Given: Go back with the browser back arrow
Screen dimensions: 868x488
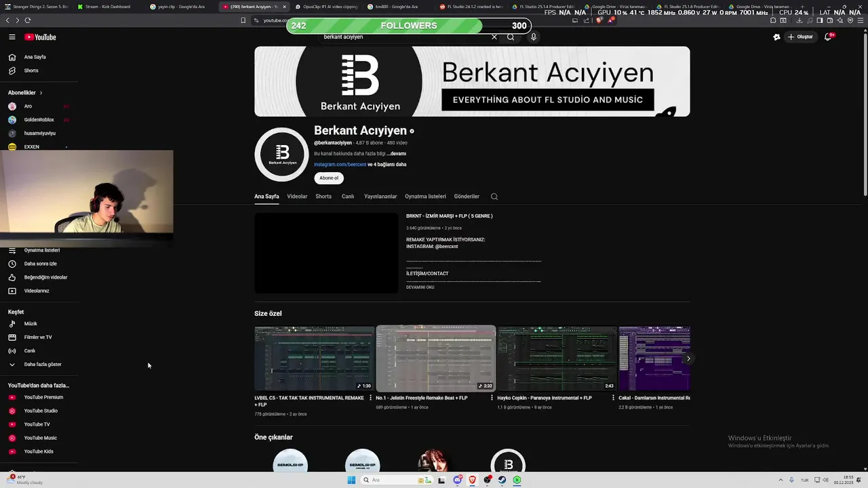Looking at the screenshot, I should pos(7,20).
